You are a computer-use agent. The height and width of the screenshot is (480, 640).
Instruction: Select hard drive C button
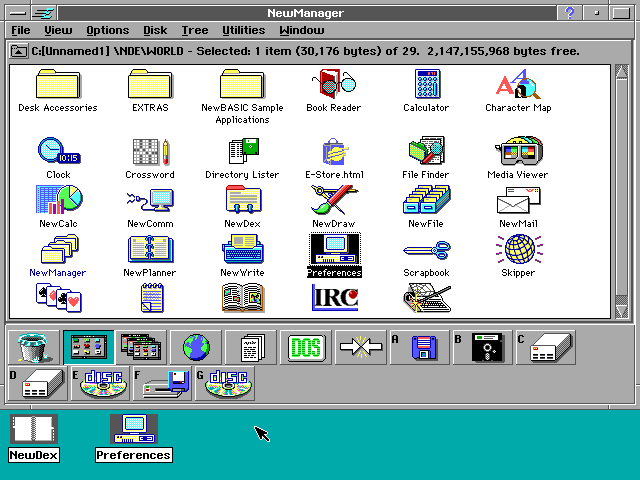click(x=546, y=347)
